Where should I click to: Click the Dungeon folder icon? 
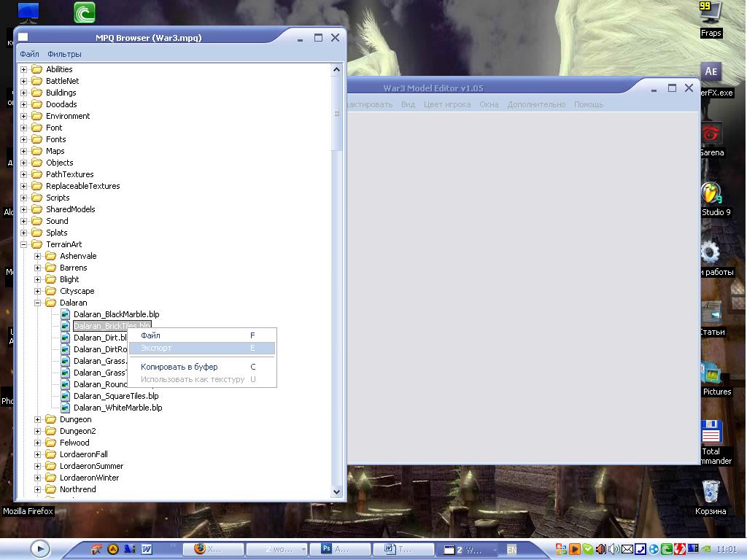tap(50, 419)
